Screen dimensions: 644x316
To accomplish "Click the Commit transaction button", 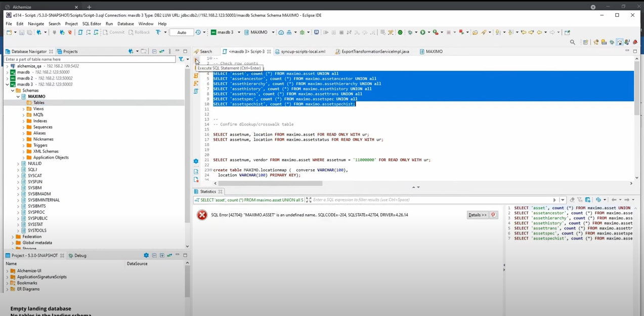I will pyautogui.click(x=113, y=32).
